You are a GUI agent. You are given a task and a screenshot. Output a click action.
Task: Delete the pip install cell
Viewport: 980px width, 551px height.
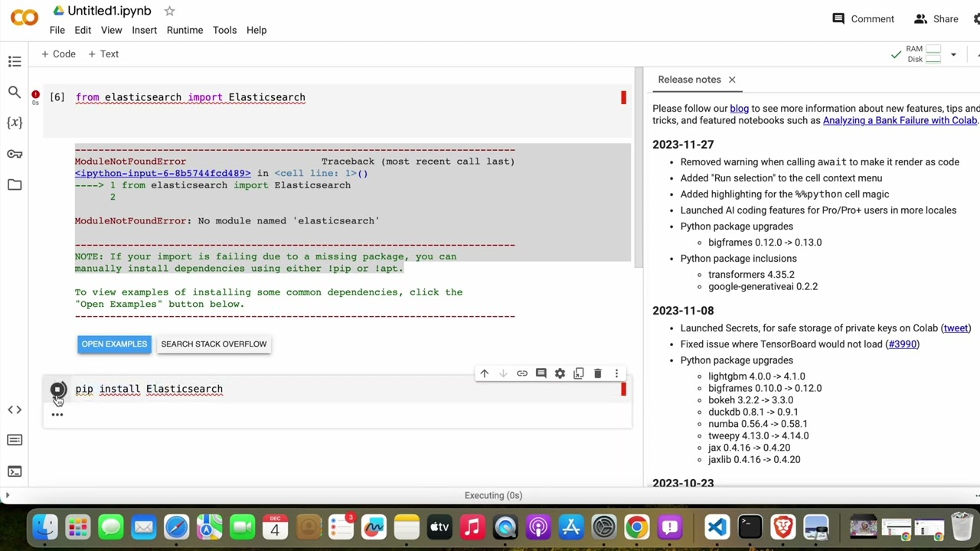[597, 373]
